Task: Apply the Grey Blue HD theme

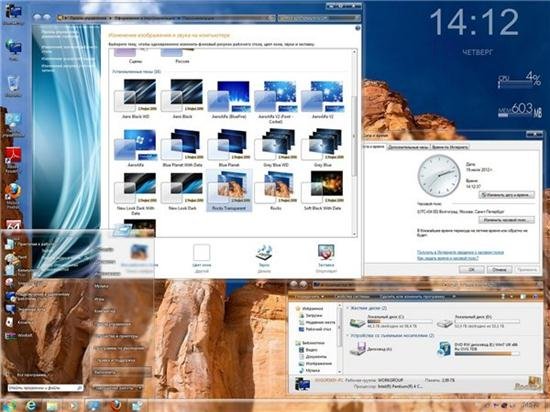Action: [x=276, y=148]
